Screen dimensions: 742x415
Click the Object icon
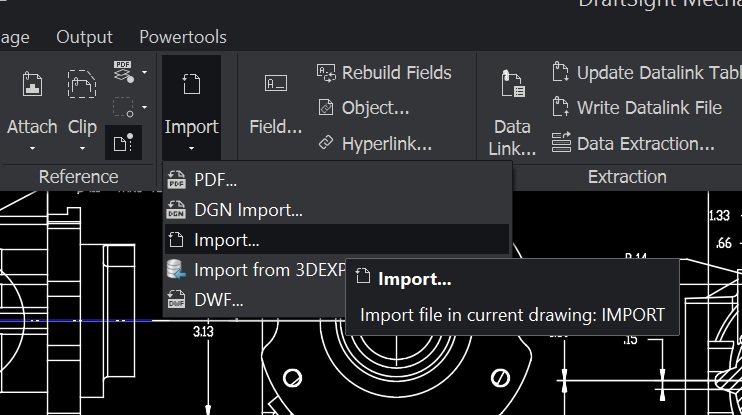pos(326,108)
